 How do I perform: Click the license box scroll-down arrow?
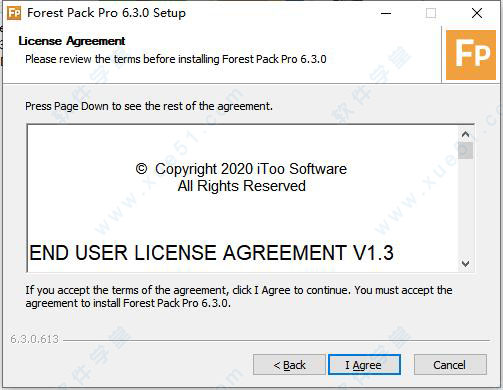(465, 264)
